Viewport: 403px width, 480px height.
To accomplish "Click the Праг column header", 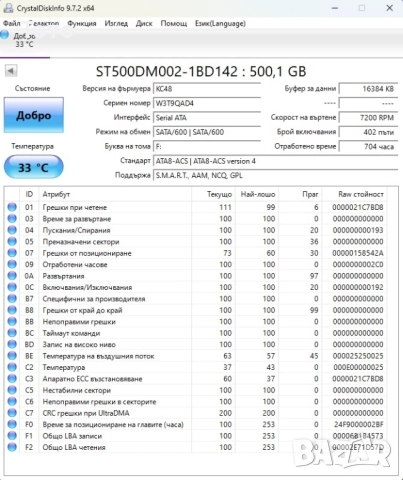I will [300, 194].
